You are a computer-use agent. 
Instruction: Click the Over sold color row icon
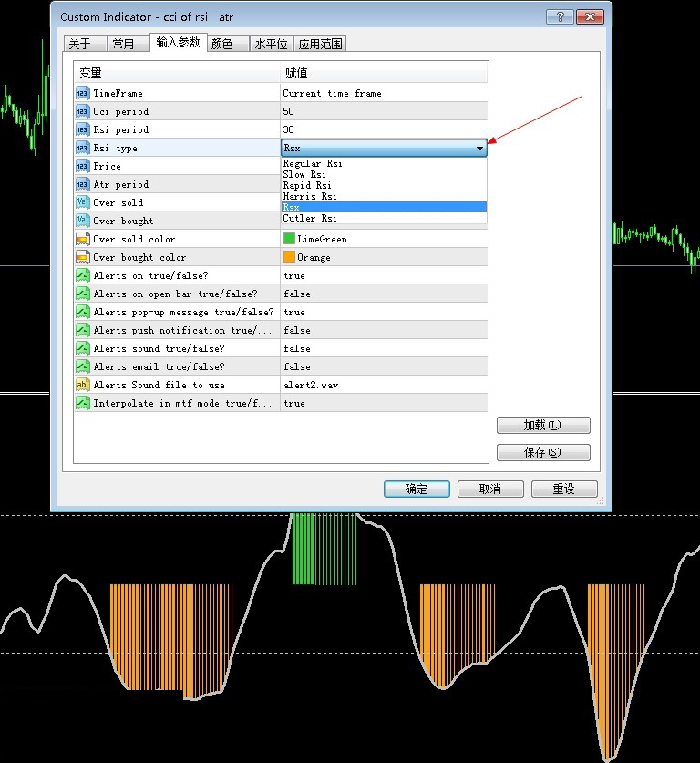pyautogui.click(x=83, y=239)
